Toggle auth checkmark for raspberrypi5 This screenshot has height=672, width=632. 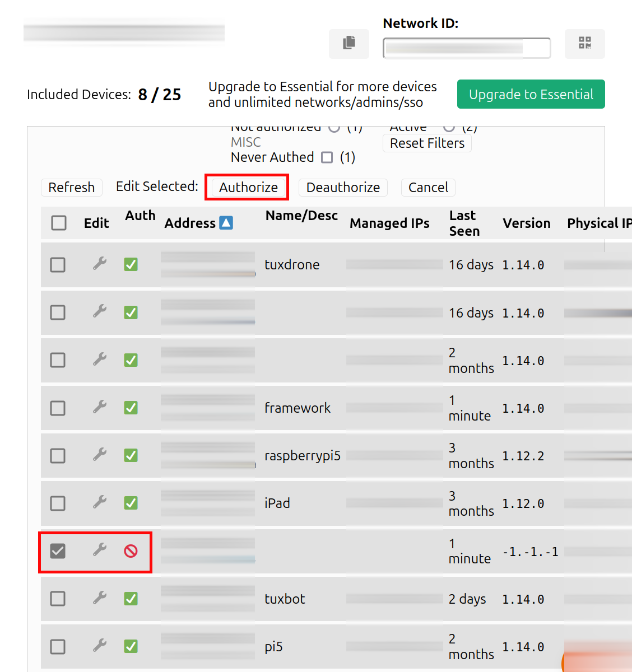point(131,455)
